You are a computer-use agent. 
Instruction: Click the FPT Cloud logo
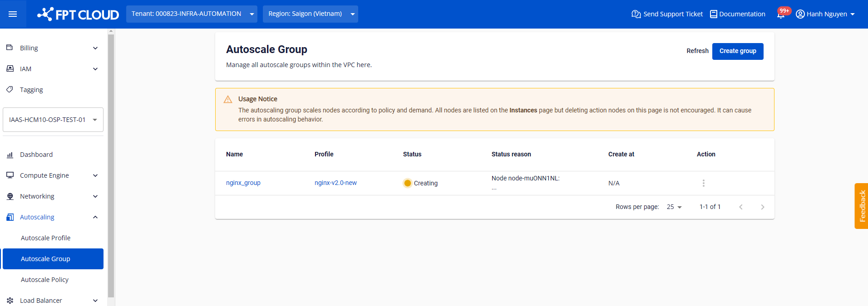pos(78,15)
